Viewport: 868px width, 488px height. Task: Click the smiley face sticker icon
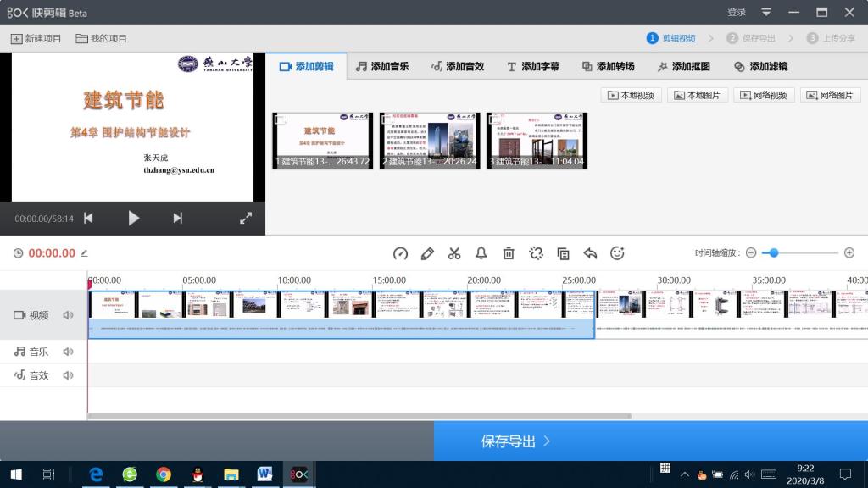coord(617,253)
